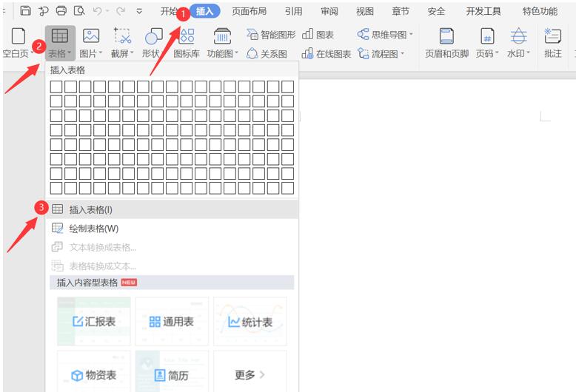Expand the 功能图 dropdown arrow
The width and height of the screenshot is (576, 392).
236,53
